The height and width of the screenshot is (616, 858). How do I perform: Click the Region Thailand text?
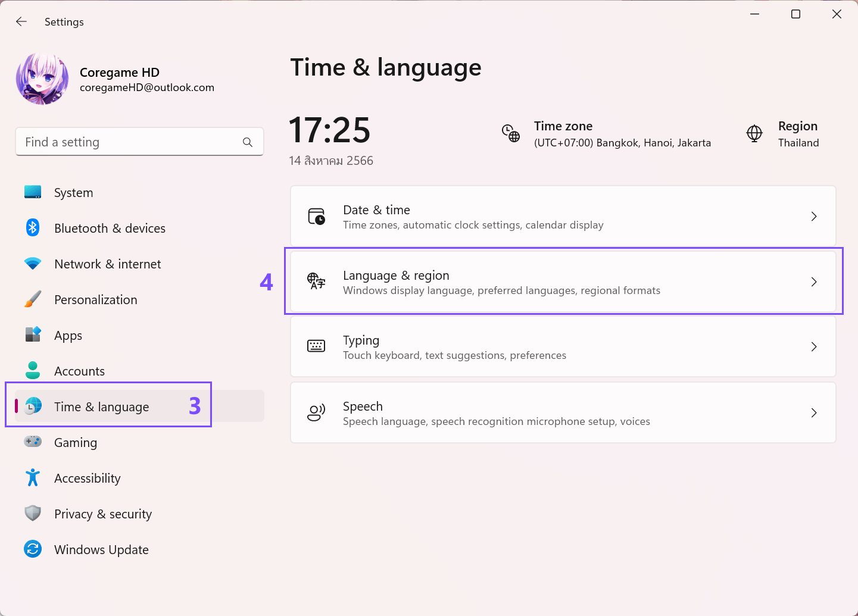pos(798,143)
